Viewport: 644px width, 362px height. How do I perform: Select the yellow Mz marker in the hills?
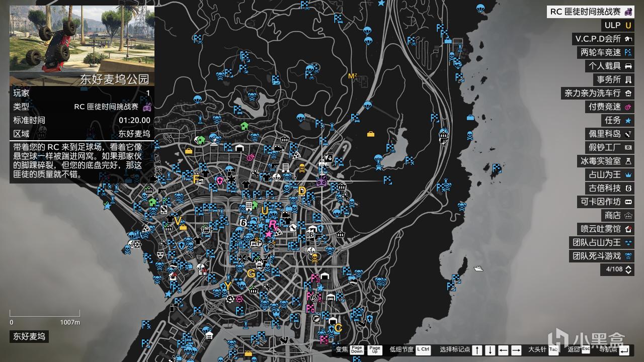(353, 76)
